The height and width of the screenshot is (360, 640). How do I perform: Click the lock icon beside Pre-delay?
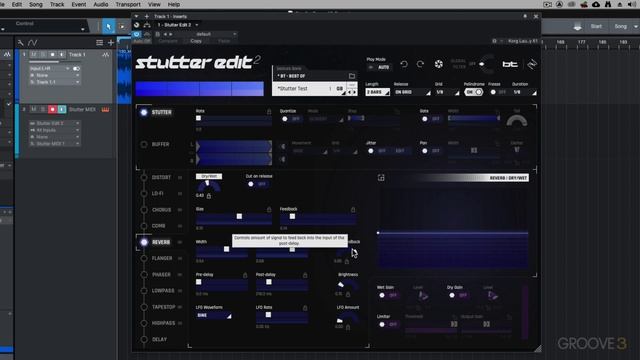[245, 275]
